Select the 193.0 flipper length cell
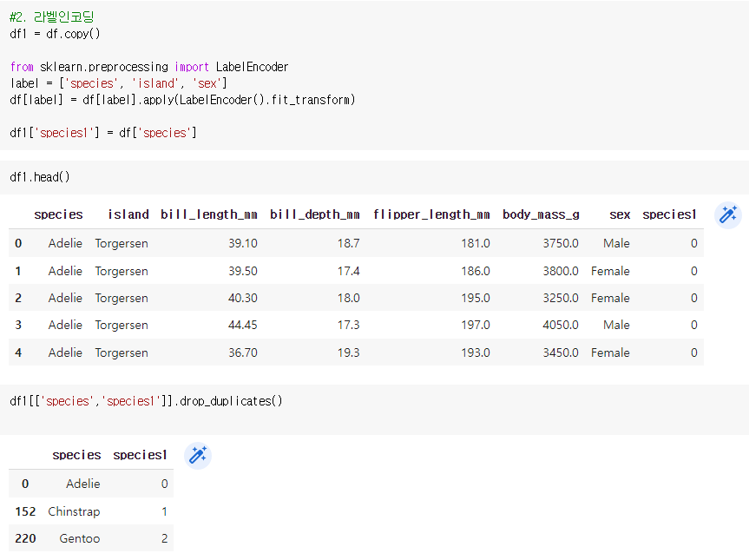The height and width of the screenshot is (560, 749). click(476, 352)
